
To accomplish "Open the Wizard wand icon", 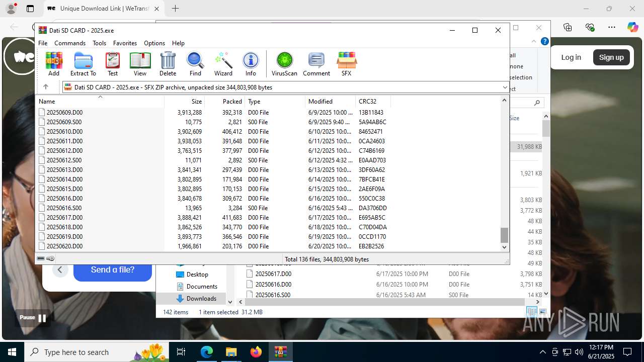I will tap(223, 64).
